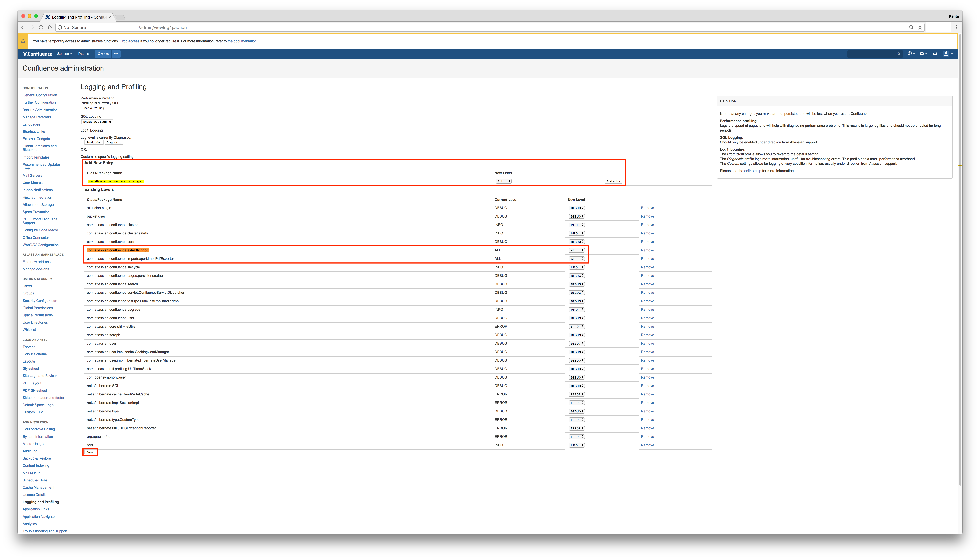Open the help question mark menu

click(911, 54)
